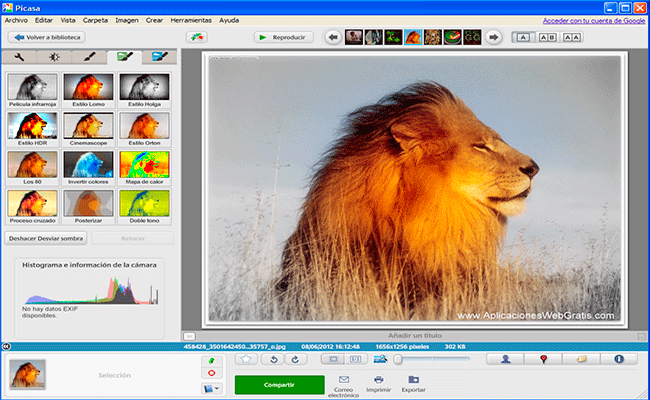Click the lion thumbnail in selection tray
Screen dimensions: 650x400
click(27, 374)
